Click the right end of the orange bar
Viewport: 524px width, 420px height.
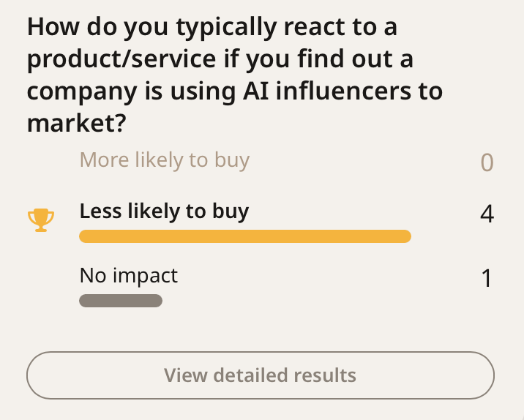405,236
